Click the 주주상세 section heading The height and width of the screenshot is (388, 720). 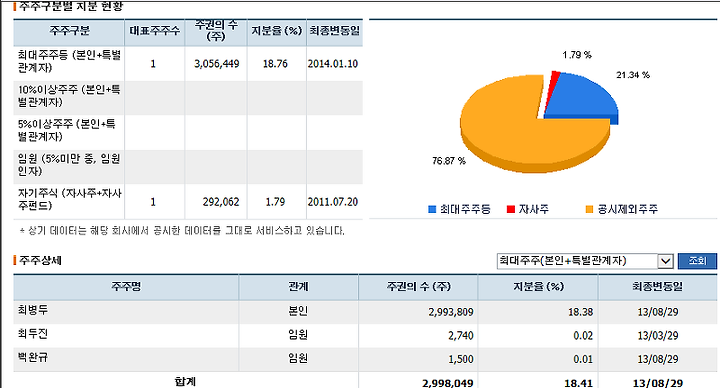click(x=40, y=261)
